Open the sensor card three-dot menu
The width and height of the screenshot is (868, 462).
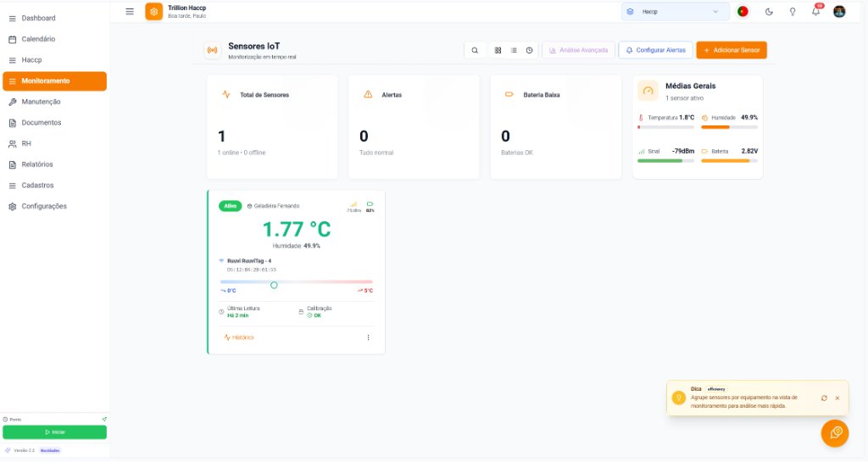click(x=368, y=337)
